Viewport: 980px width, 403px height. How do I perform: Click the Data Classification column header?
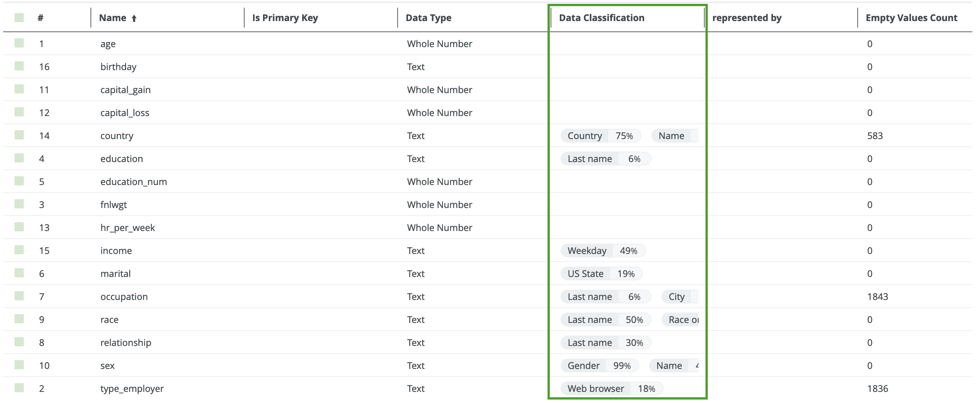point(601,18)
